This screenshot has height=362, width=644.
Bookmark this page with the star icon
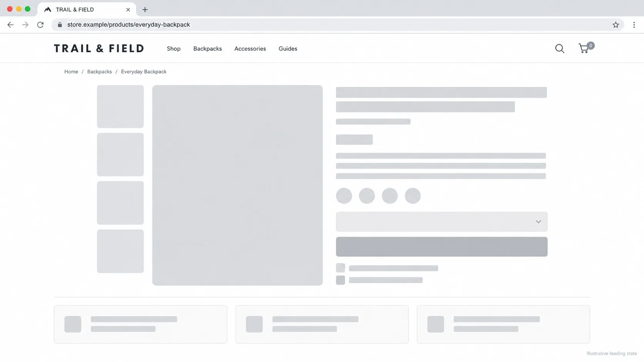(615, 25)
